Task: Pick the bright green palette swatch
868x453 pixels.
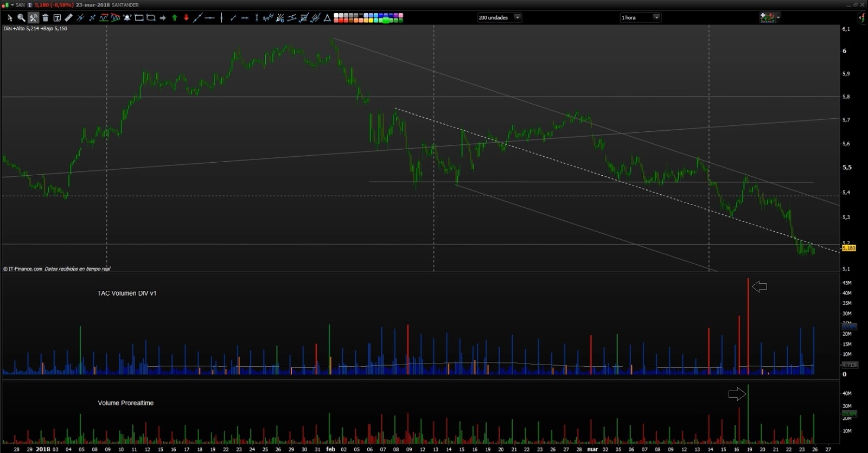Action: [386, 20]
